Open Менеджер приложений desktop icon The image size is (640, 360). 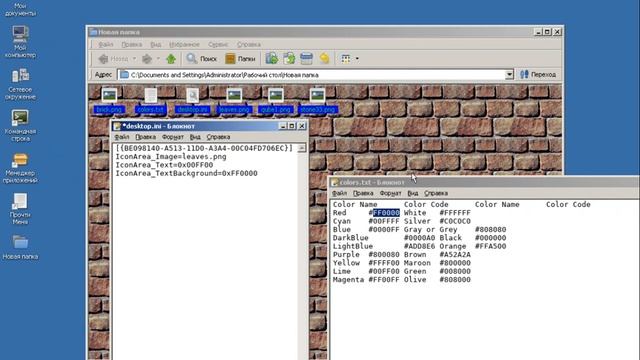[x=20, y=167]
